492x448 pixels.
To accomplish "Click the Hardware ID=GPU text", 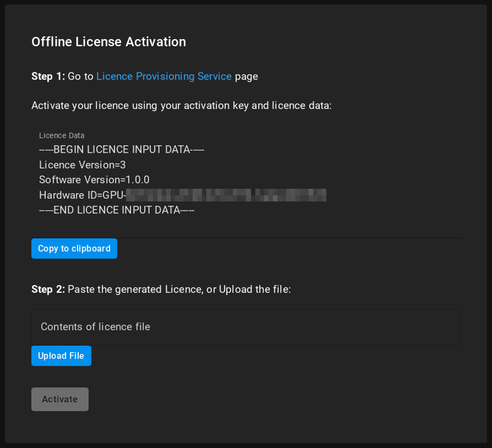I will [82, 195].
